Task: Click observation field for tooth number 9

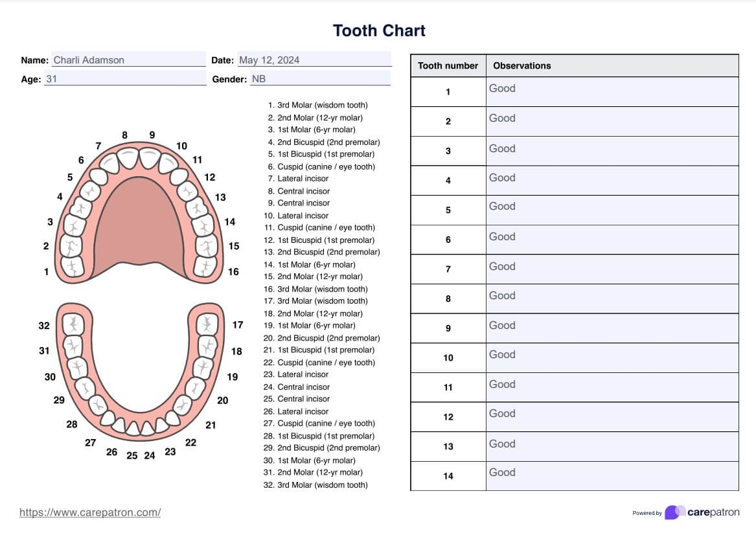Action: [612, 328]
